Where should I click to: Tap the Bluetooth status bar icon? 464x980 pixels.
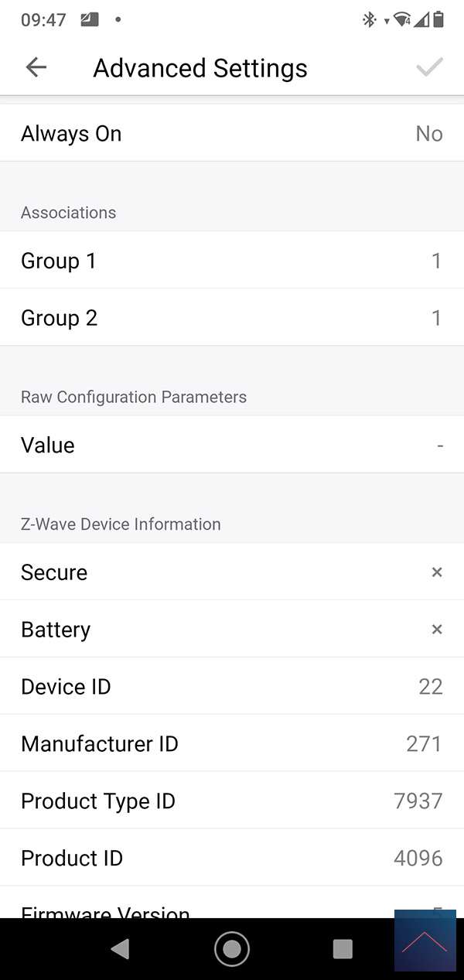click(x=369, y=19)
